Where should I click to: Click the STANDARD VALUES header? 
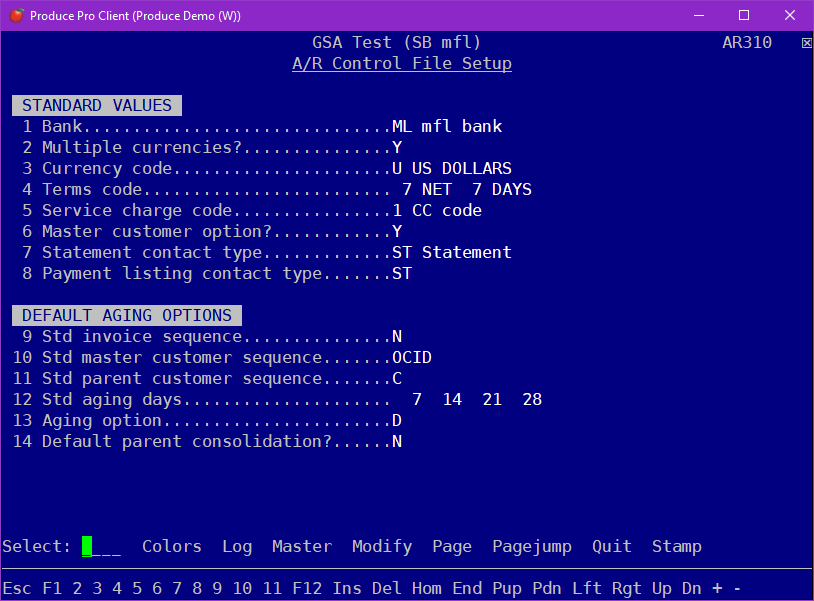[97, 105]
